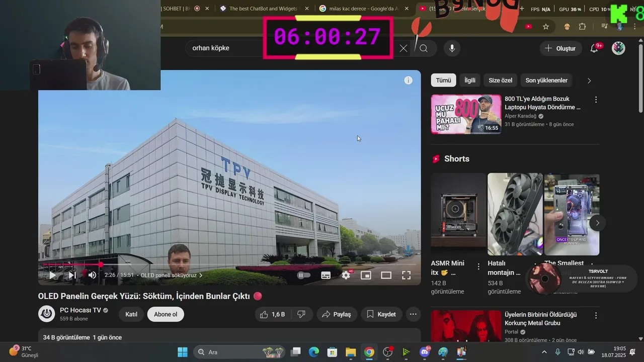Screen dimensions: 644x362
Task: Open options for the ASMR Mini itx short
Action: click(x=478, y=266)
